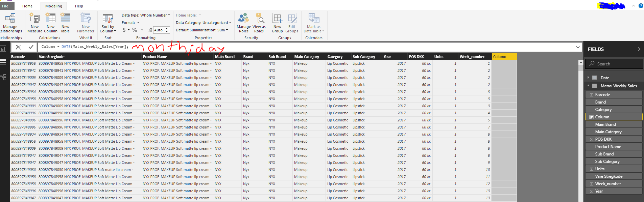
Task: Select the Modeling tab
Action: [54, 6]
